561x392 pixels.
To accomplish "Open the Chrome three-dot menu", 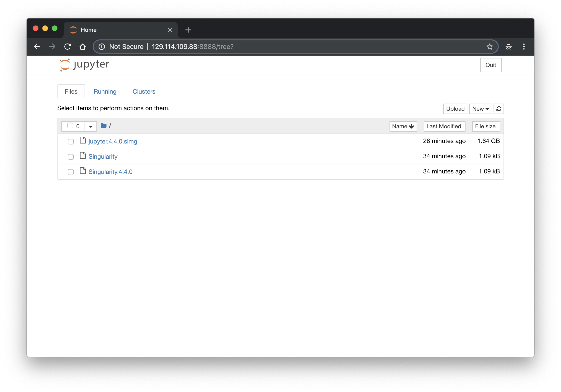I will [524, 46].
